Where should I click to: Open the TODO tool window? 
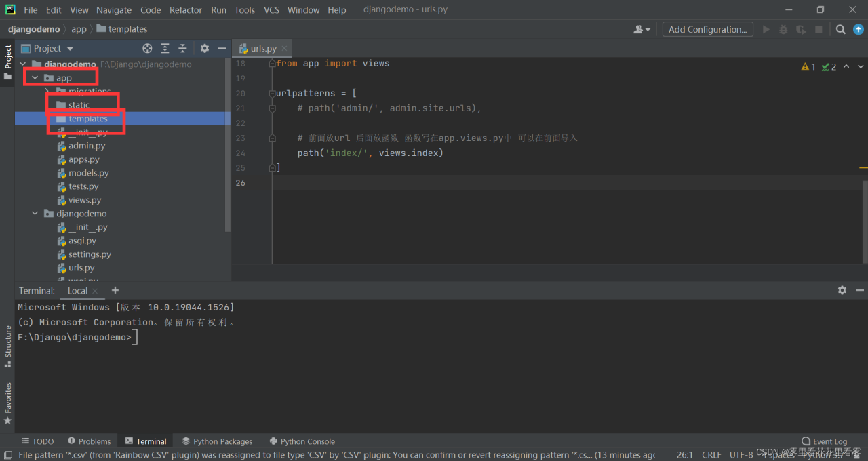37,441
